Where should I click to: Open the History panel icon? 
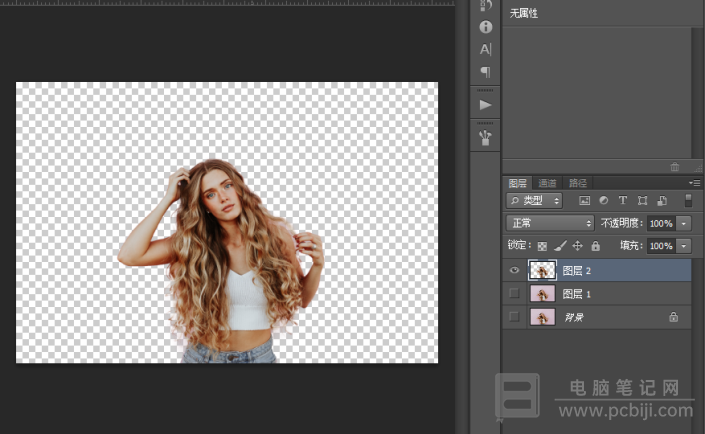point(486,5)
